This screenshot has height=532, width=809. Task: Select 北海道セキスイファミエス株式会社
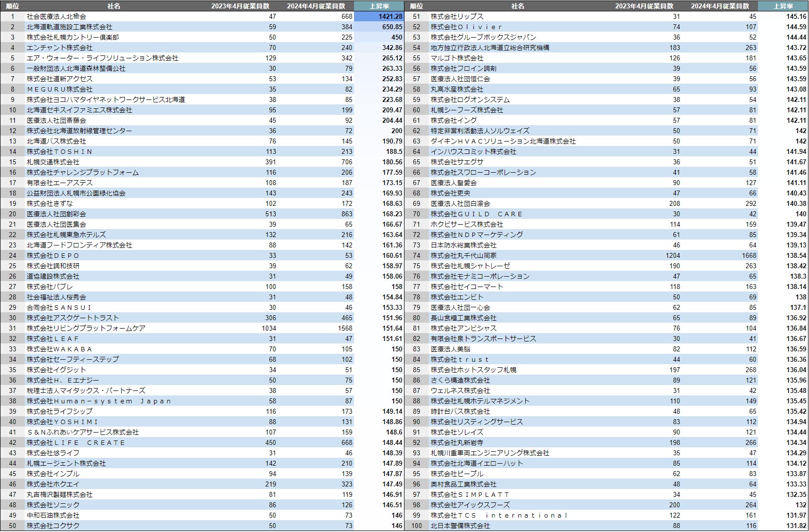79,110
